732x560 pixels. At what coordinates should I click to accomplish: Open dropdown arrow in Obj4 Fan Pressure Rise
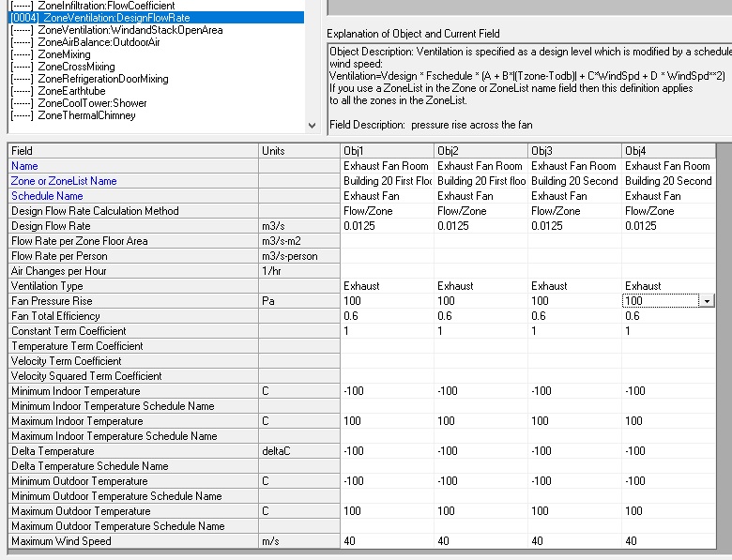(707, 301)
